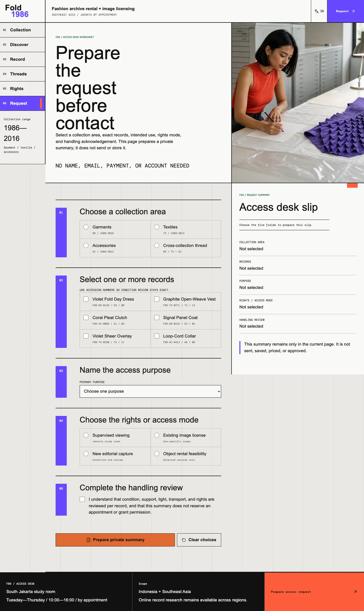Click the 'NO NAME, EMAIL, PAYMENT, OR ACCOUNT NEEDED' text
Image resolution: width=364 pixels, height=611 pixels.
click(122, 166)
